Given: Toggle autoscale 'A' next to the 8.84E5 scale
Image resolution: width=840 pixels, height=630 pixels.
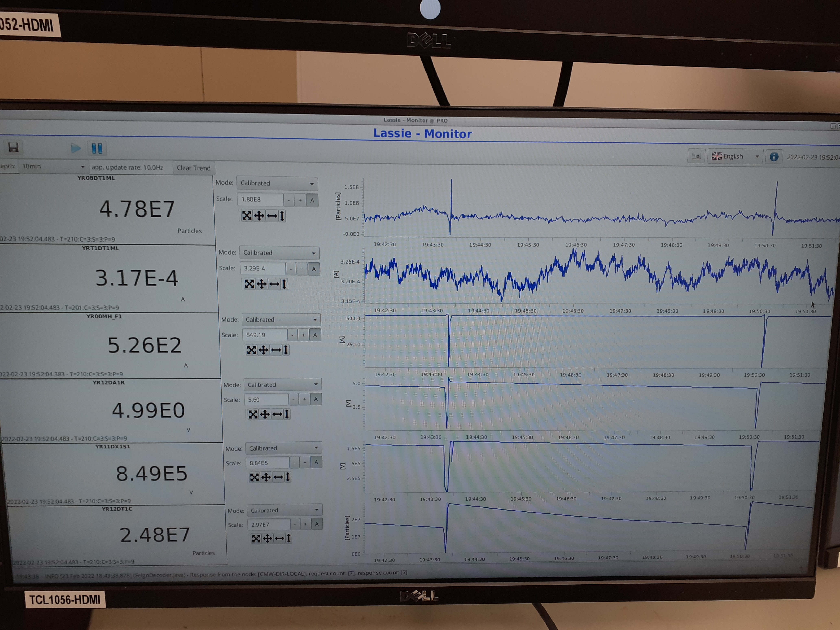Looking at the screenshot, I should click(316, 463).
